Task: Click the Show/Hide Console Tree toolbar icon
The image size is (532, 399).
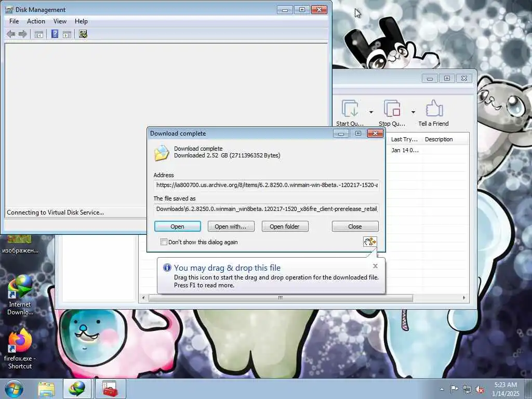Action: click(x=38, y=34)
